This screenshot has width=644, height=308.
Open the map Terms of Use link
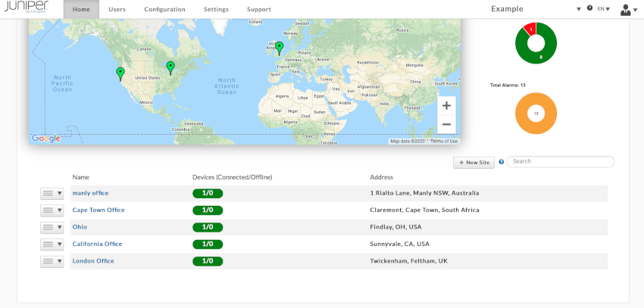tap(444, 141)
